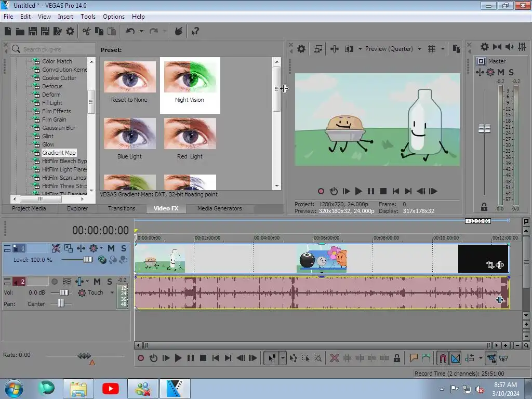Toggle preview on external monitor
Screen dimensions: 532x399
pos(318,49)
